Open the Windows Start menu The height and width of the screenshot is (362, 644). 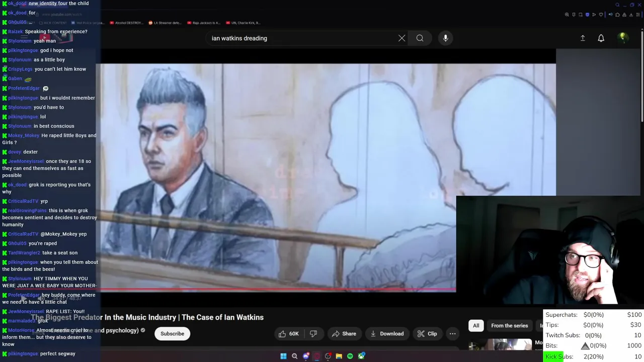[x=283, y=356]
